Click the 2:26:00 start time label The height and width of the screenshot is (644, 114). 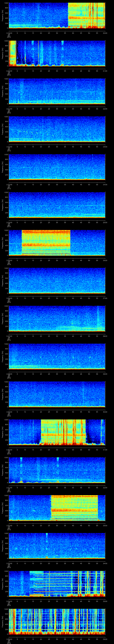9,298
